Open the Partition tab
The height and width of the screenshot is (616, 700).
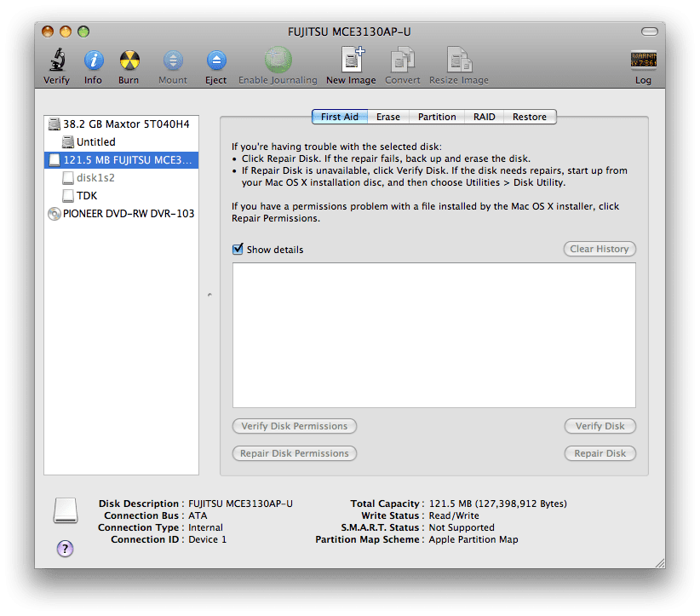pos(437,117)
